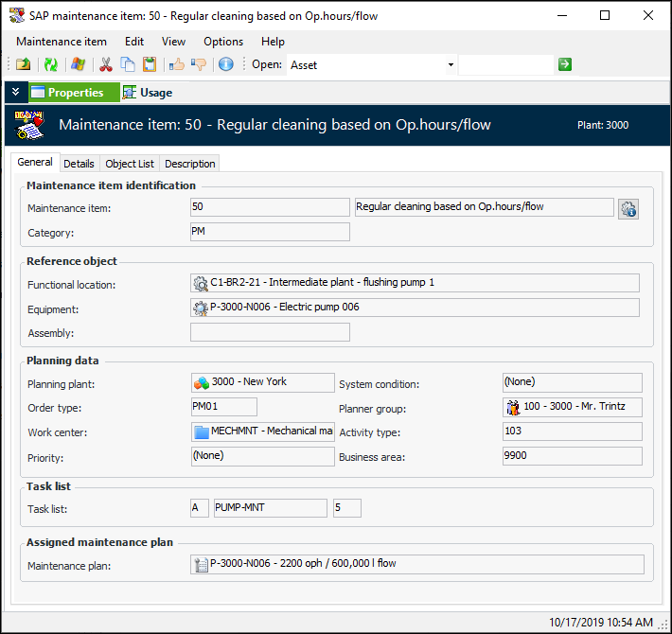Image resolution: width=672 pixels, height=634 pixels.
Task: Select the Properties view button
Action: 66,93
